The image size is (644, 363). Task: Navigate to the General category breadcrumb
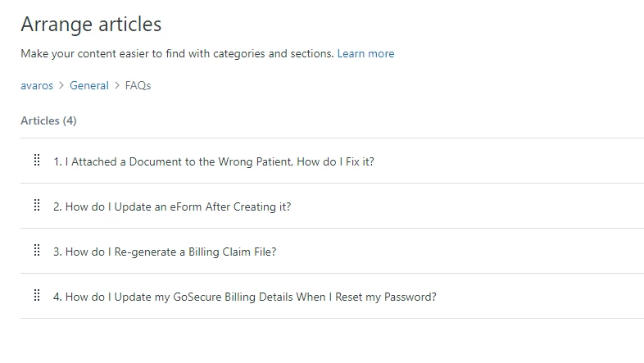88,85
